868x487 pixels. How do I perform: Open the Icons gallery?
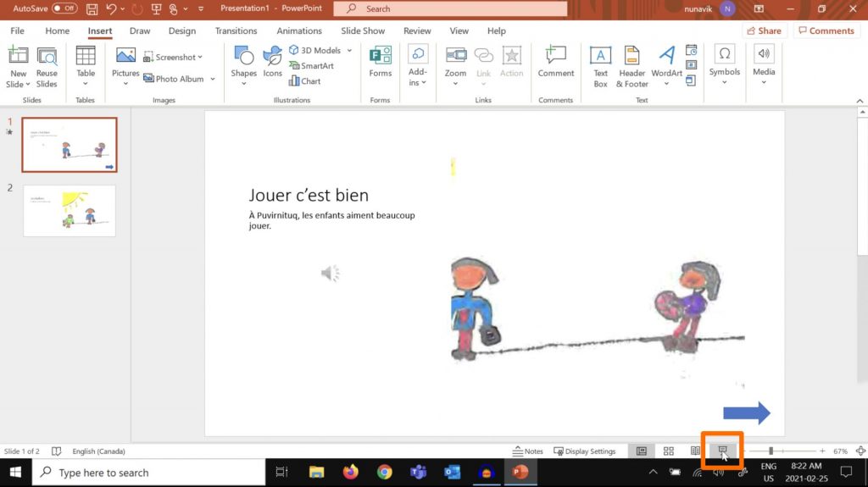(272, 63)
